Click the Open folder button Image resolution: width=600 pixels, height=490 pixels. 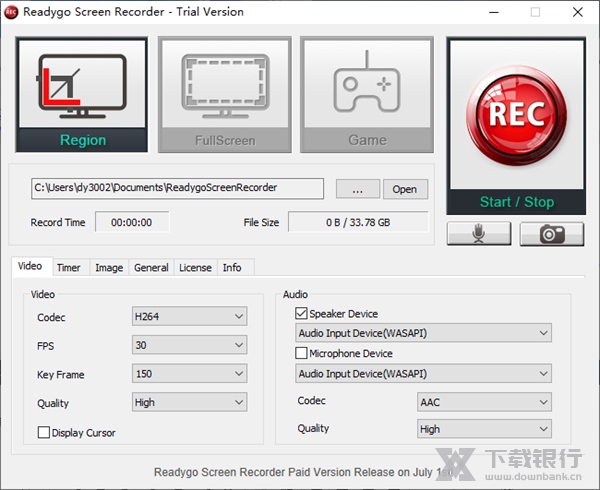[x=405, y=189]
